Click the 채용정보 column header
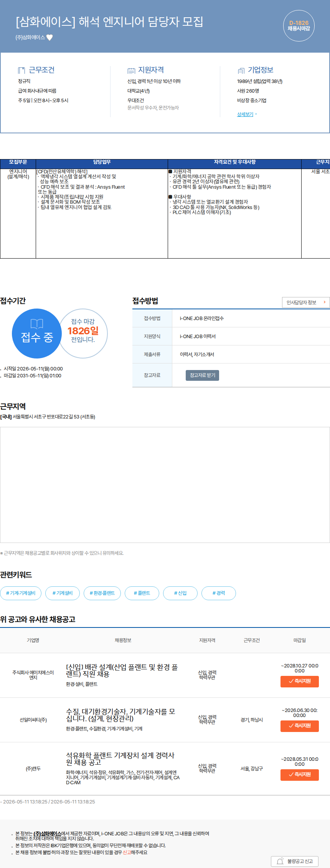 (x=123, y=640)
